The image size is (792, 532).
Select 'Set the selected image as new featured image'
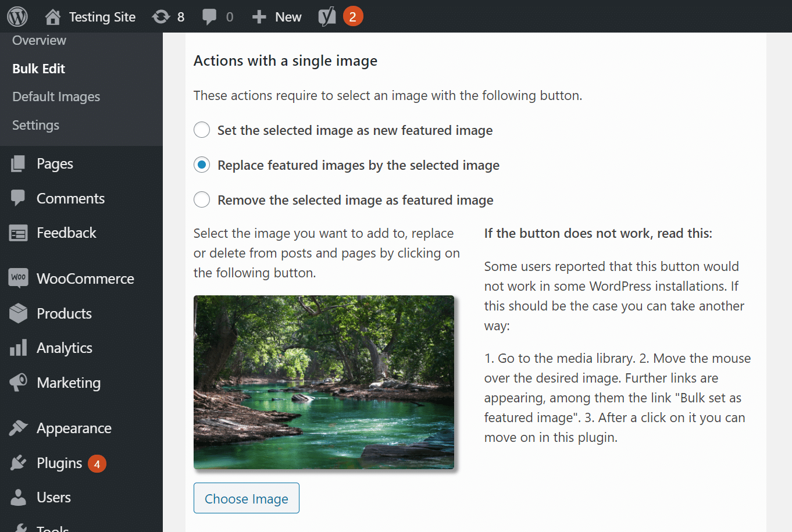click(201, 130)
